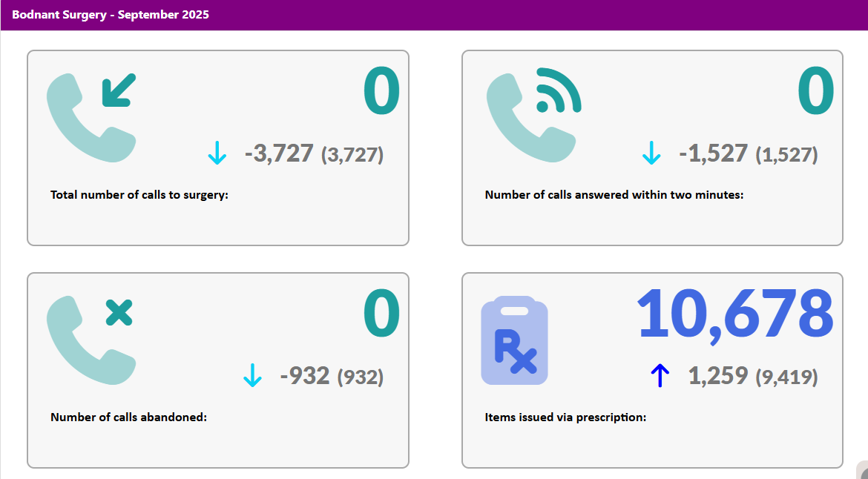Click the calls answered value 0
The width and height of the screenshot is (868, 479).
815,92
